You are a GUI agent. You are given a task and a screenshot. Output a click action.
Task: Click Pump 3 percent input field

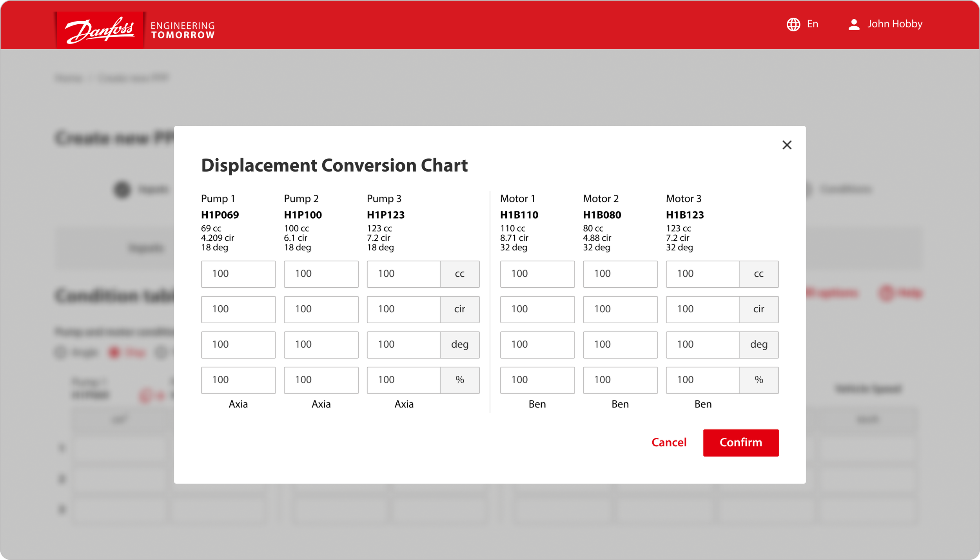coord(403,380)
